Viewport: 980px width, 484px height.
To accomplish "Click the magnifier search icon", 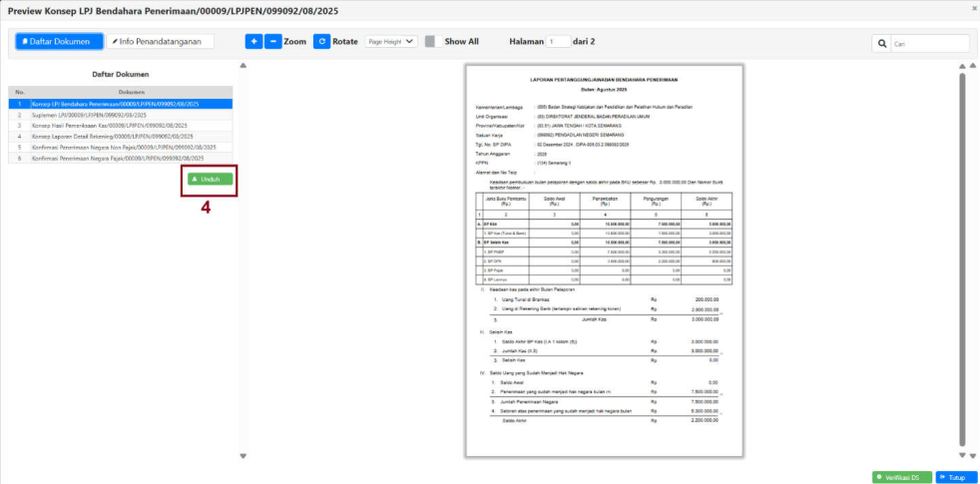I will 882,44.
